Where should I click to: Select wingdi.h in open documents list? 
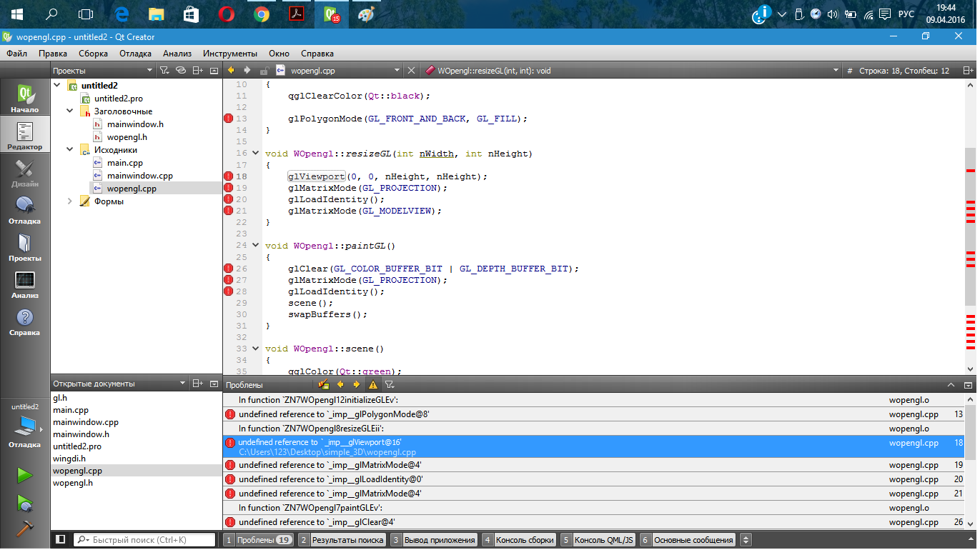coord(69,459)
